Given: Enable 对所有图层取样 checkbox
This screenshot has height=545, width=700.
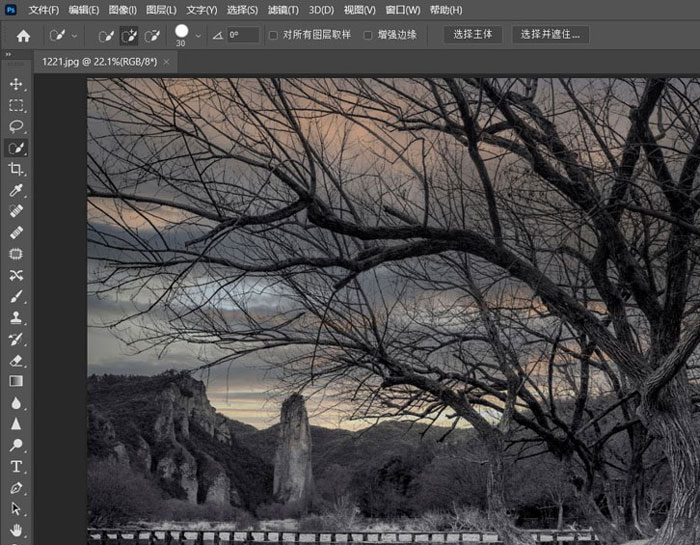Looking at the screenshot, I should point(273,35).
